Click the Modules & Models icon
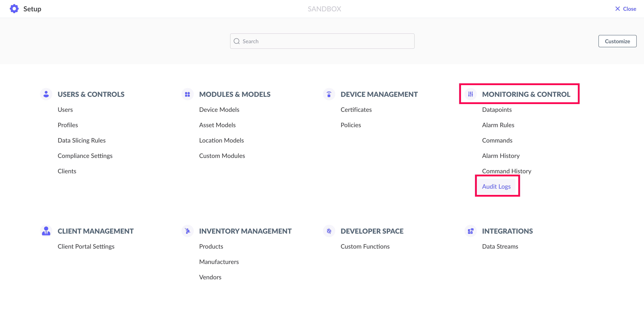The image size is (644, 317). click(187, 94)
